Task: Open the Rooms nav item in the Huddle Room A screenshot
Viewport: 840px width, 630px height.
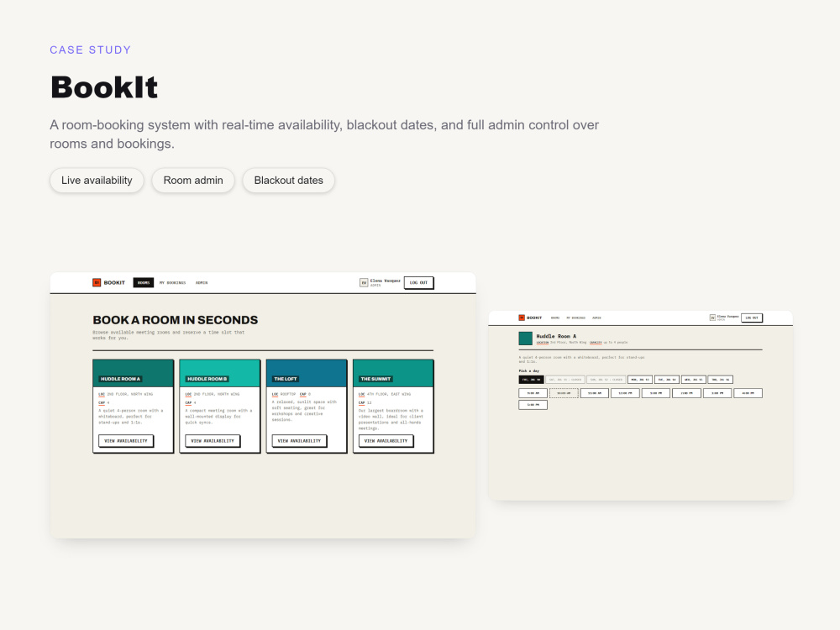Action: [x=555, y=318]
